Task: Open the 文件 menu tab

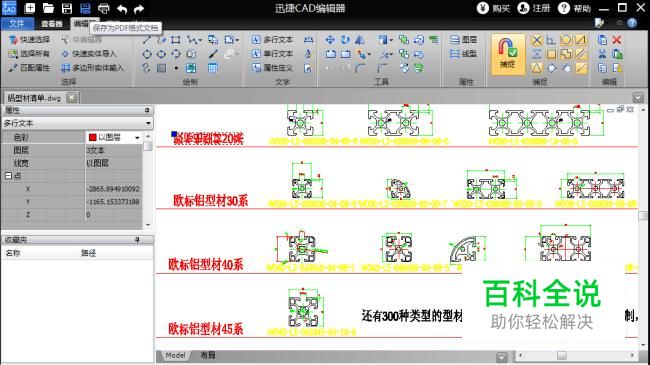Action: [17, 23]
